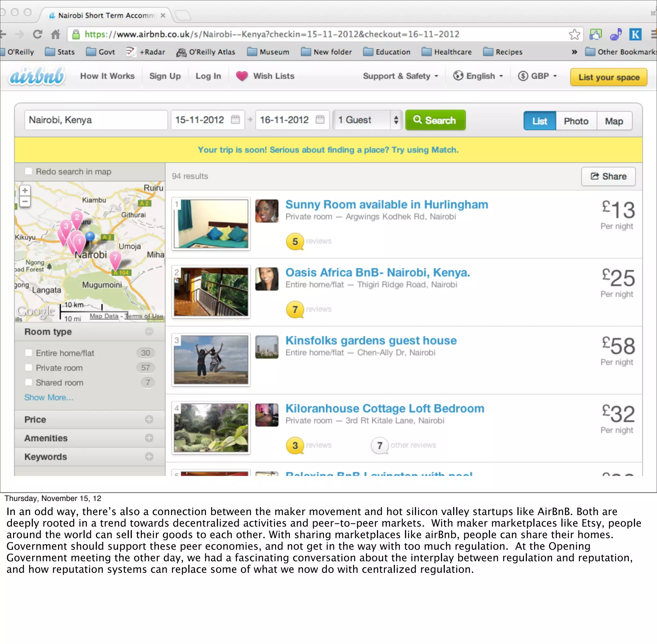Click the pink Wish Lists heart icon
657x644 pixels.
point(242,76)
